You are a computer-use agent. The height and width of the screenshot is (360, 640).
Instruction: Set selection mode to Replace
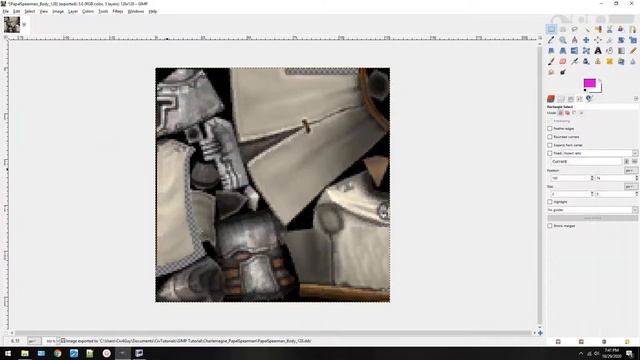pos(561,113)
